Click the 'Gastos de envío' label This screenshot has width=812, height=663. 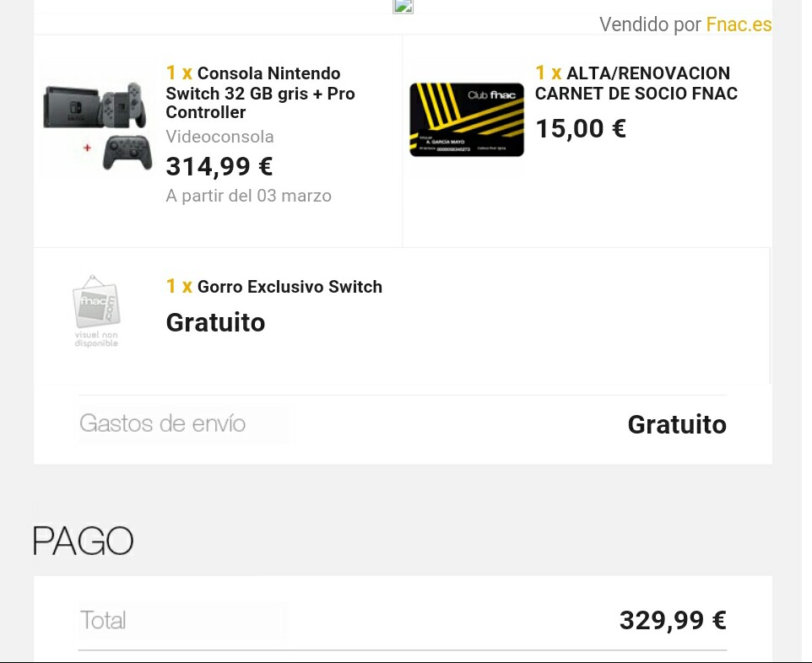(x=162, y=423)
